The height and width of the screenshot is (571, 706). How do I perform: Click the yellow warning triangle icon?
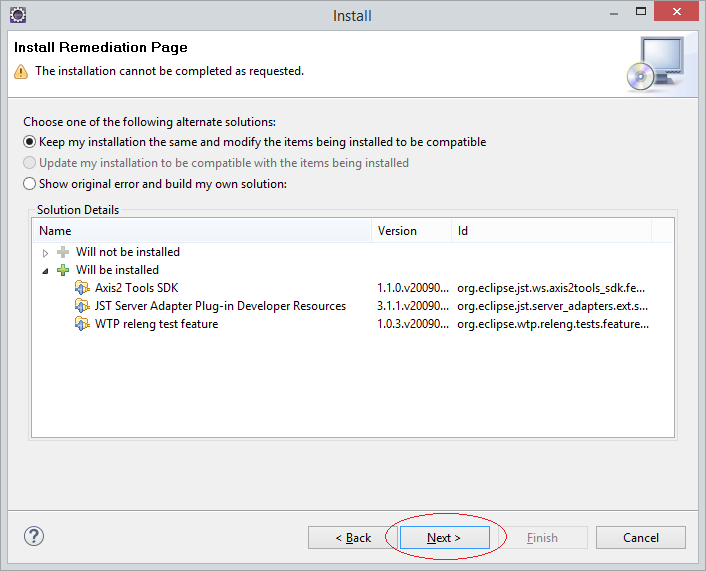click(x=21, y=72)
